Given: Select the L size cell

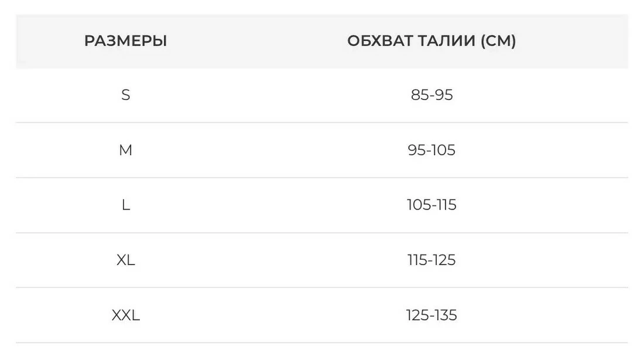Looking at the screenshot, I should 125,205.
